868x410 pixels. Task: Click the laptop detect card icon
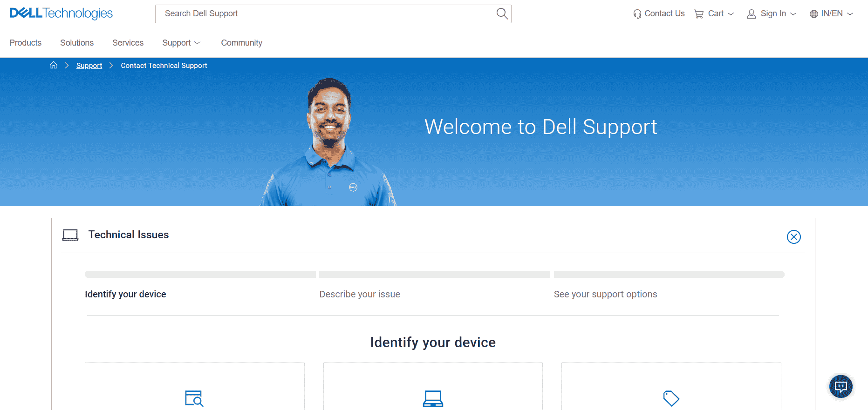[x=433, y=399]
